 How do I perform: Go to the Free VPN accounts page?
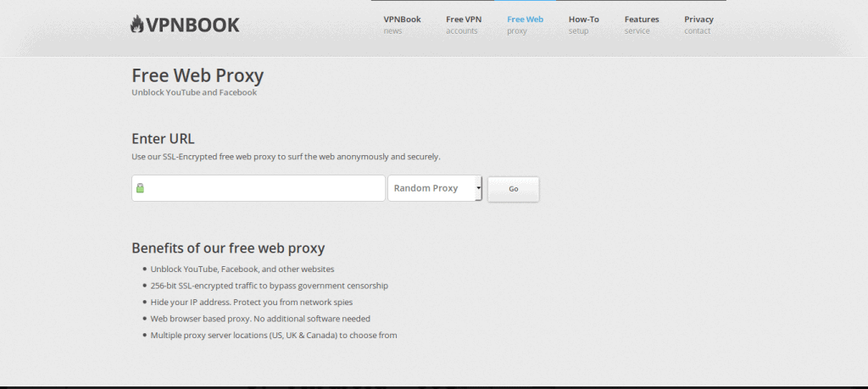click(462, 25)
